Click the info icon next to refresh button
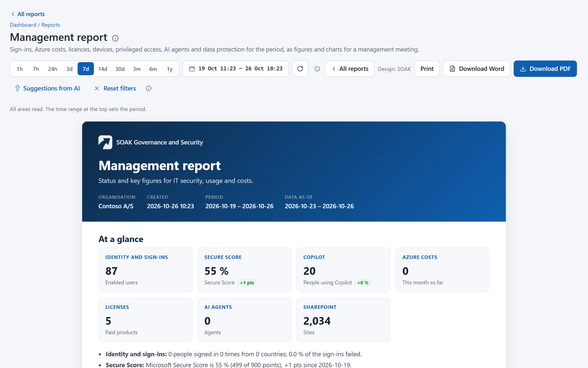 coord(317,69)
